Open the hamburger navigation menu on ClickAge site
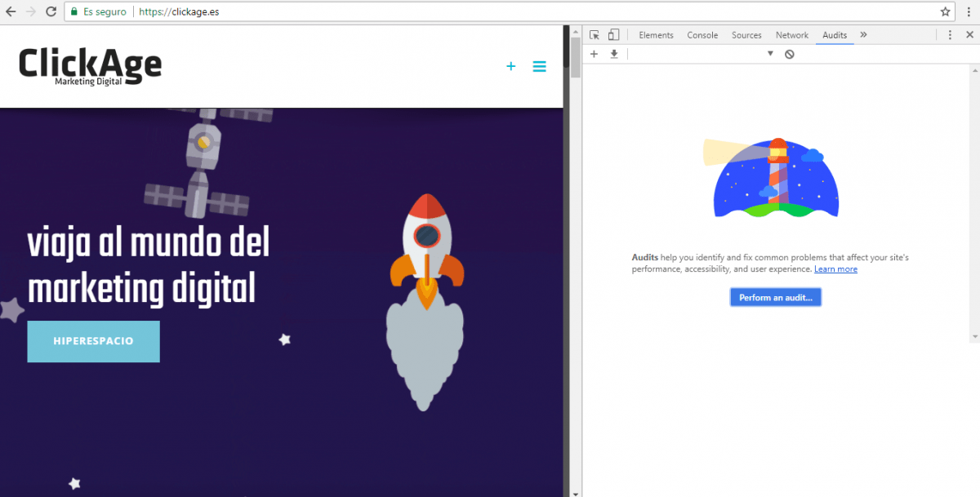 539,66
